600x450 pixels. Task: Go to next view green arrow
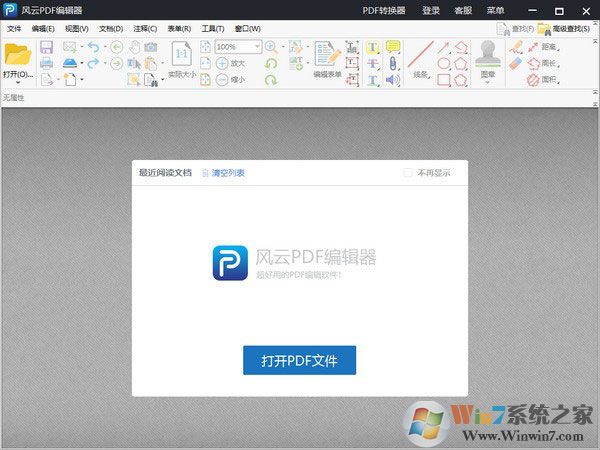[x=117, y=63]
